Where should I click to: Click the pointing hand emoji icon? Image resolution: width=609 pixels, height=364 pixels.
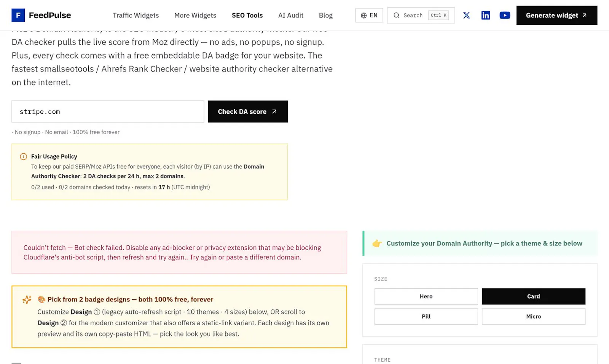377,243
